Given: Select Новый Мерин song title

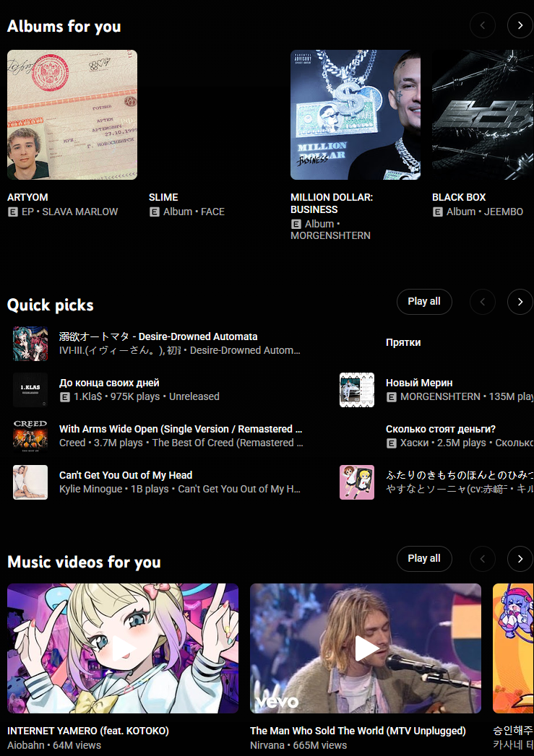Looking at the screenshot, I should [419, 383].
